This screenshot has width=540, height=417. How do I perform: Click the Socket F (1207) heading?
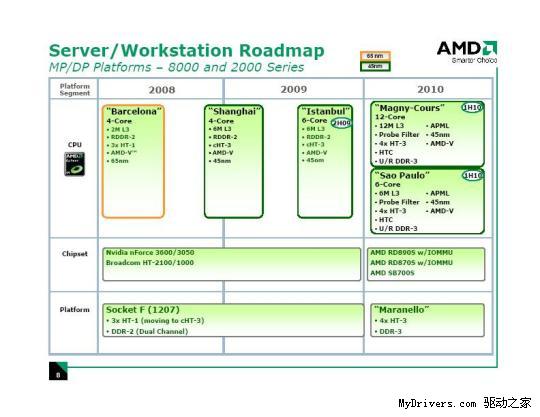143,310
